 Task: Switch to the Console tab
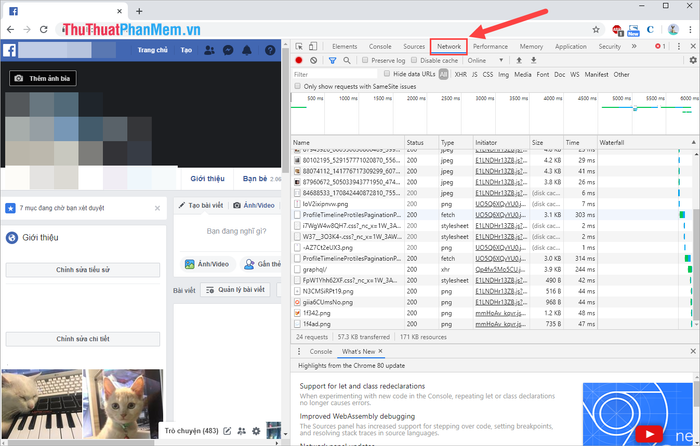click(x=380, y=46)
